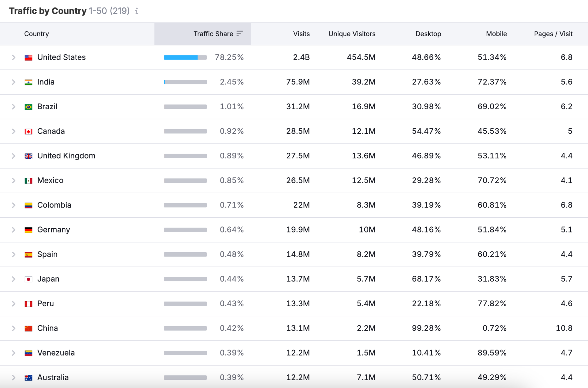Sort by the Mobile column header
This screenshot has width=588, height=388.
click(496, 34)
